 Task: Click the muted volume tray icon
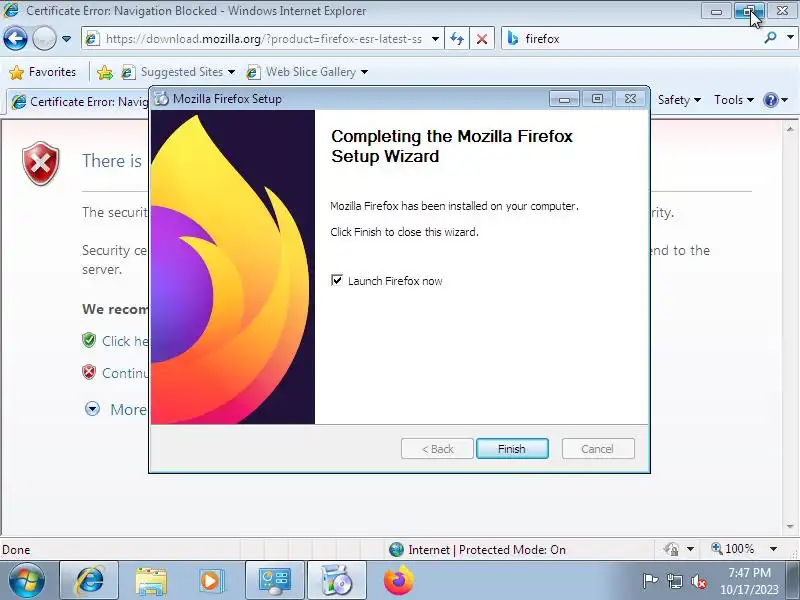698,581
